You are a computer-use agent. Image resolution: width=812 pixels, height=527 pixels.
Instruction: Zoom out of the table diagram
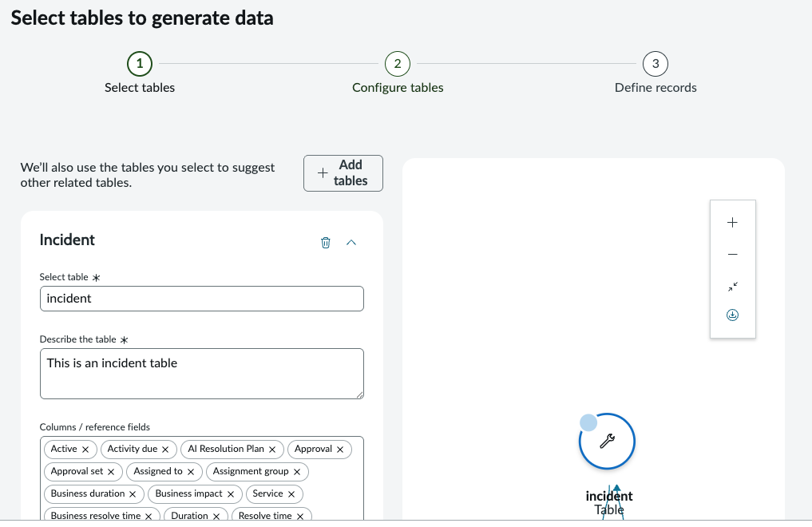732,254
